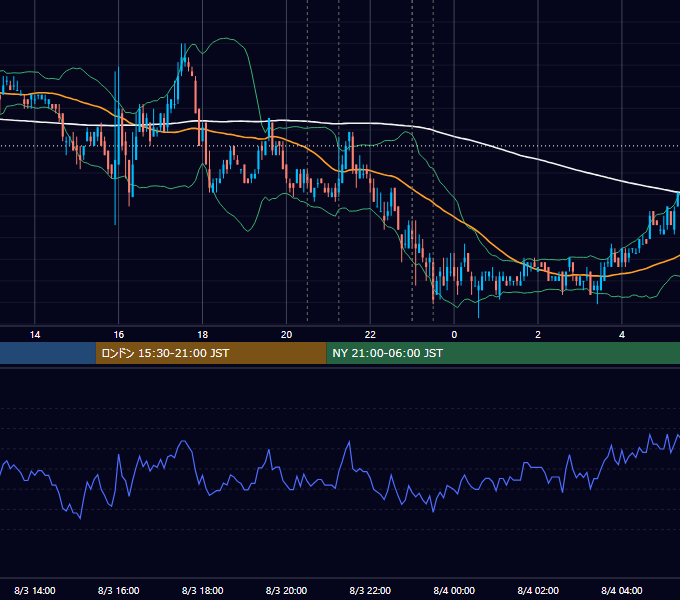
Task: Click the 16 hour axis label
Action: 118,335
